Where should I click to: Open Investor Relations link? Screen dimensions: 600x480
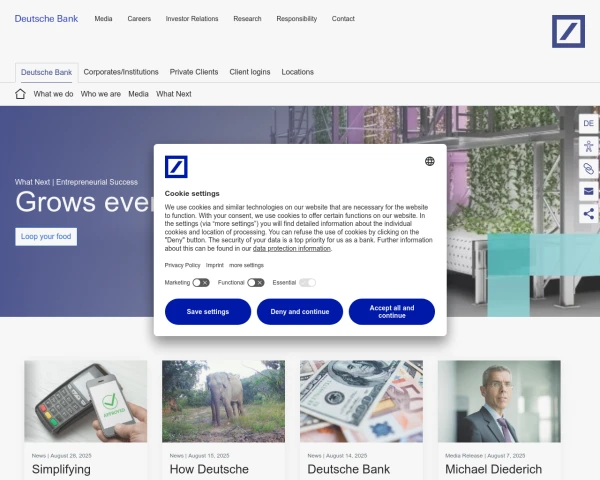click(192, 19)
